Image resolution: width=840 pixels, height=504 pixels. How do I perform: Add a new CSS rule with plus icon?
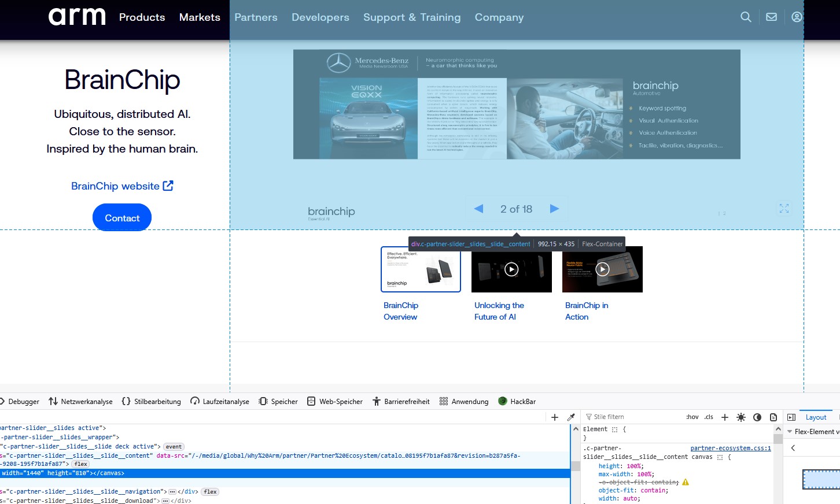click(725, 417)
